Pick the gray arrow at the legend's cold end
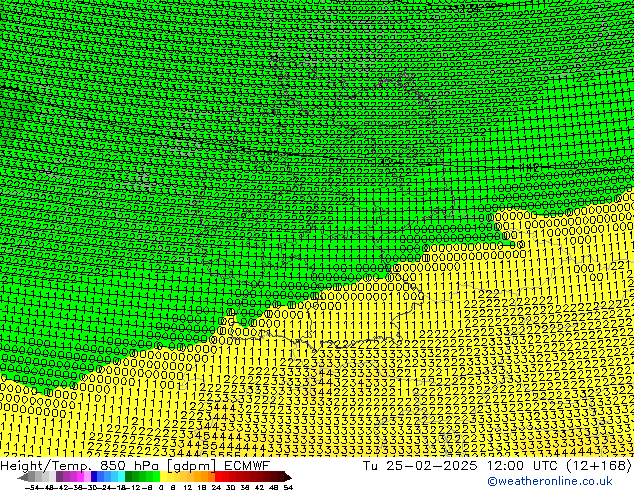Image resolution: width=634 pixels, height=490 pixels. (23, 477)
